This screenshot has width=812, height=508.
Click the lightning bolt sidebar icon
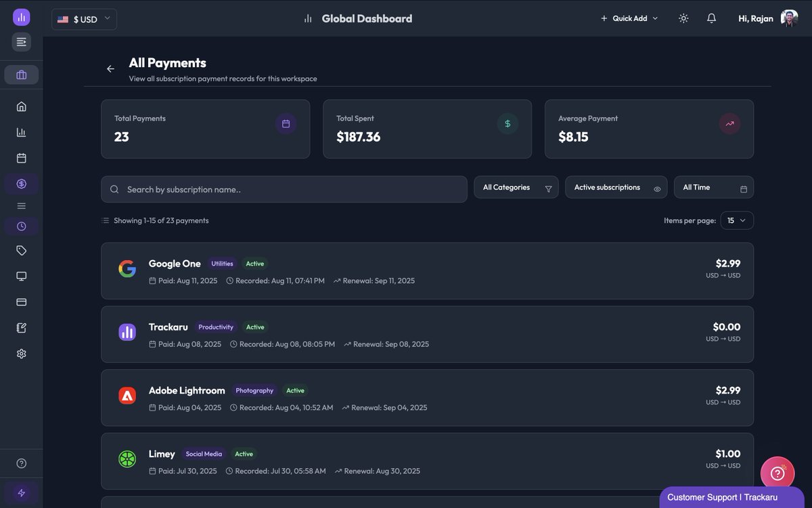(x=21, y=492)
